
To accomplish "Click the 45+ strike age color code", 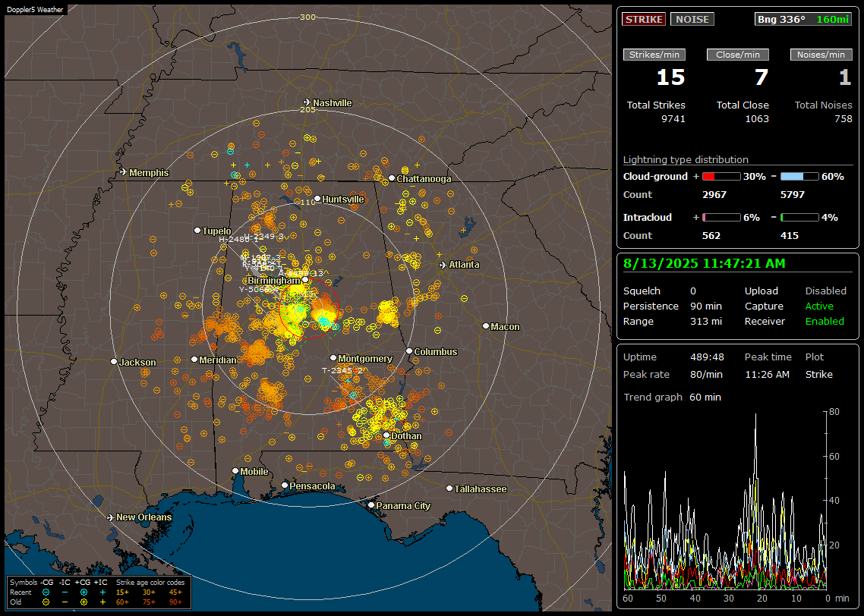I will point(175,592).
